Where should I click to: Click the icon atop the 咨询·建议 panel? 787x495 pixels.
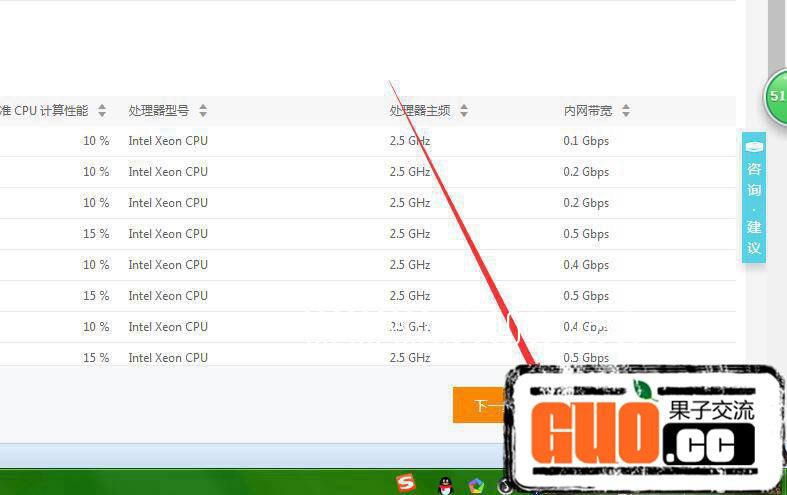pos(754,146)
